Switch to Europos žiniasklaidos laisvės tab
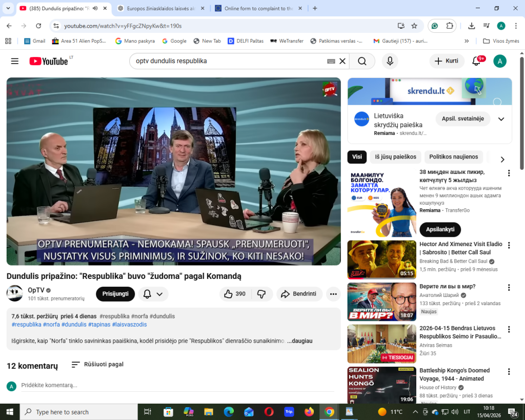The height and width of the screenshot is (420, 525). [161, 8]
